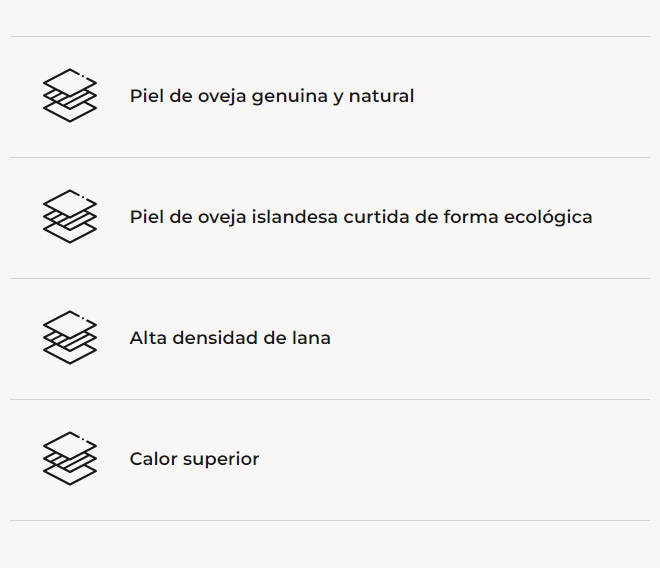
Task: Click the word "Alta" in the third feature
Action: tap(148, 338)
